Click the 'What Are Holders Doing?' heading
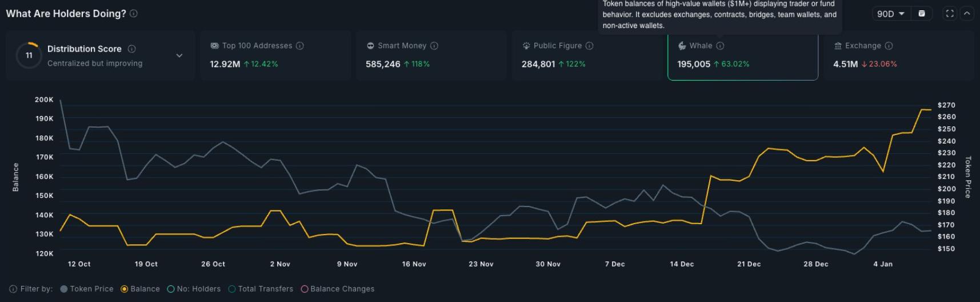Viewport: 980px width, 302px height. pos(66,13)
